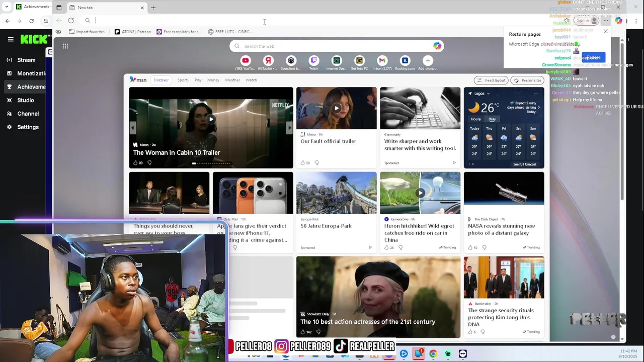
Task: Play the Our Fault trailer thumbnail
Action: [337, 108]
